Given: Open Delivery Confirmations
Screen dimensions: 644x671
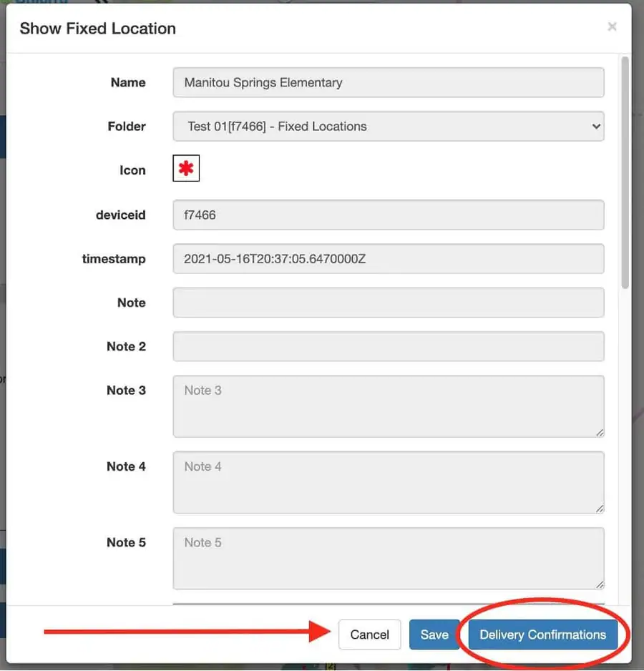Looking at the screenshot, I should click(542, 635).
